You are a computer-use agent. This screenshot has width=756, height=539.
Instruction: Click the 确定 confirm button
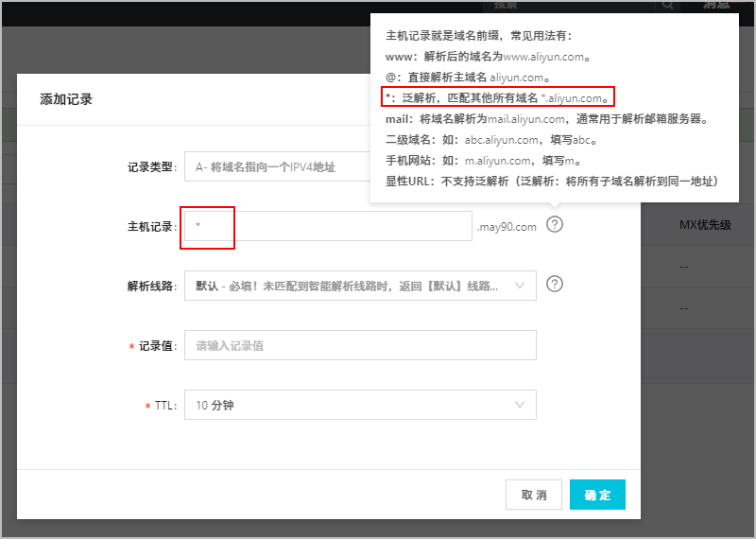tap(597, 495)
